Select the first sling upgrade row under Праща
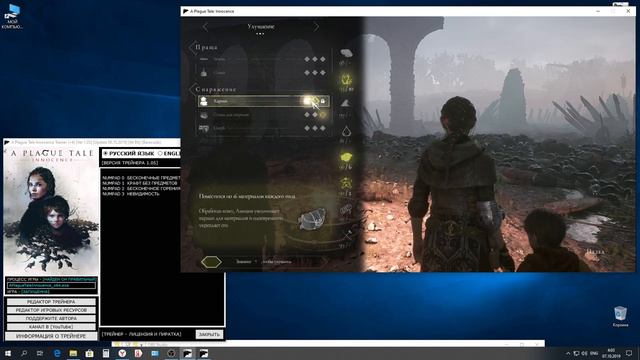 (263, 59)
